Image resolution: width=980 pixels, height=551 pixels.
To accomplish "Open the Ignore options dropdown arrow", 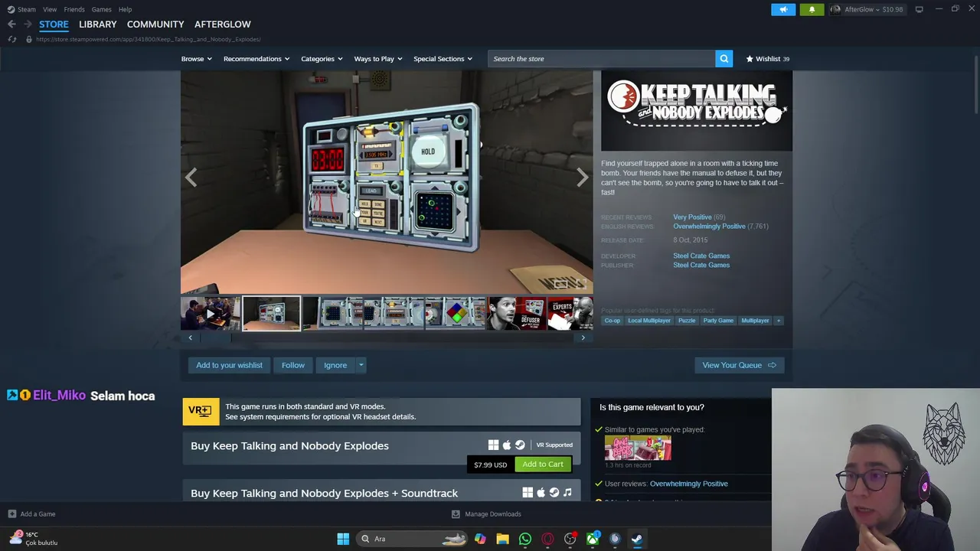I will [361, 365].
